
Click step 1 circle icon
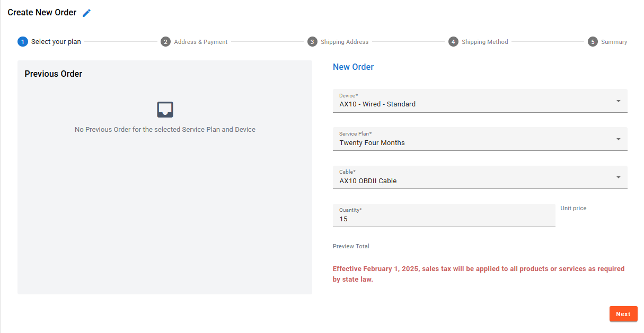point(23,42)
